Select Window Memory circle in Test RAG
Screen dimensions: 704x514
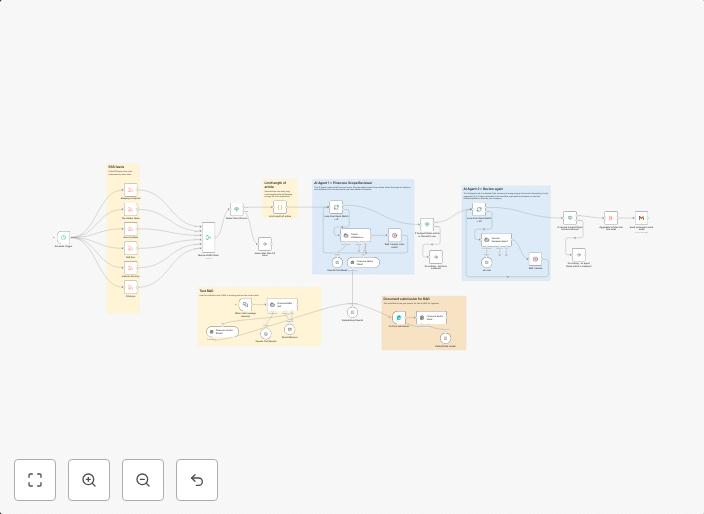point(290,330)
